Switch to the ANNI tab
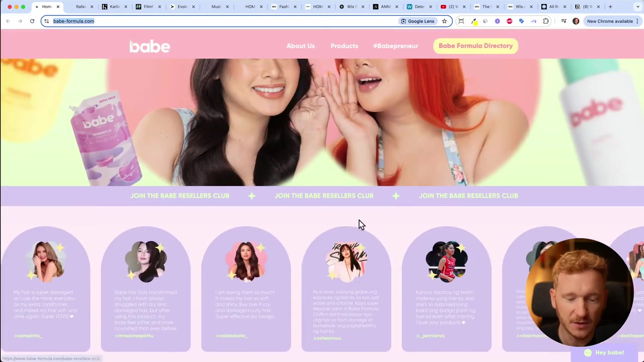 (x=385, y=7)
